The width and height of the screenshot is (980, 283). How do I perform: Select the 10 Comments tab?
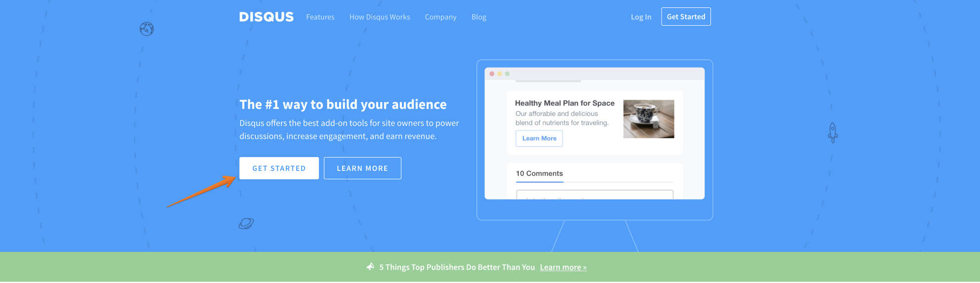click(539, 173)
